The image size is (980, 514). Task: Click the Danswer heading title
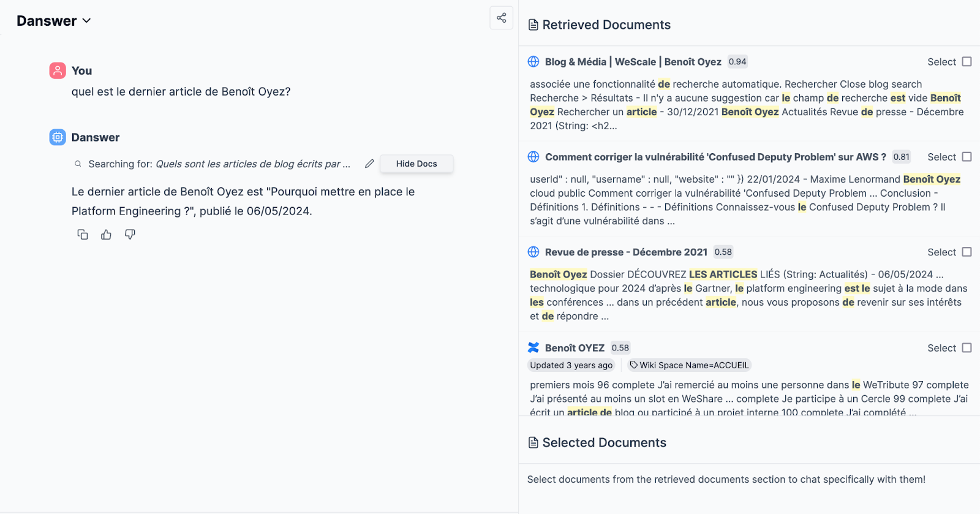[x=47, y=21]
